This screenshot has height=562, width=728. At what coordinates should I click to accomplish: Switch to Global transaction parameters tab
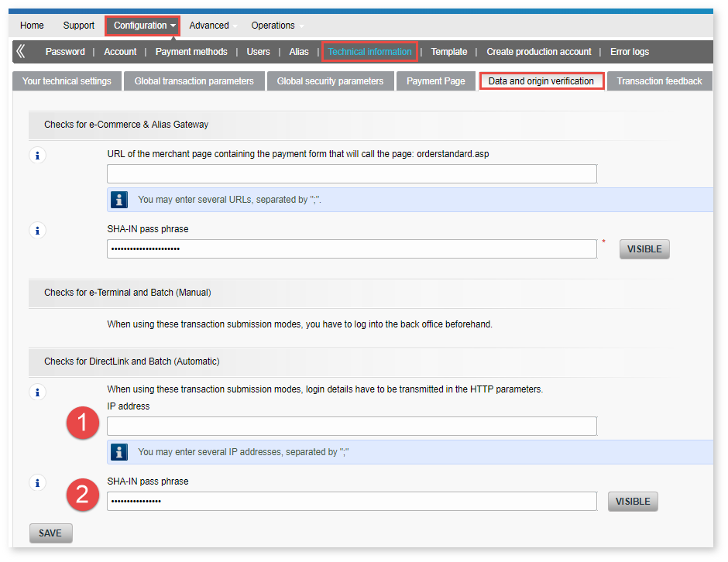(x=194, y=81)
